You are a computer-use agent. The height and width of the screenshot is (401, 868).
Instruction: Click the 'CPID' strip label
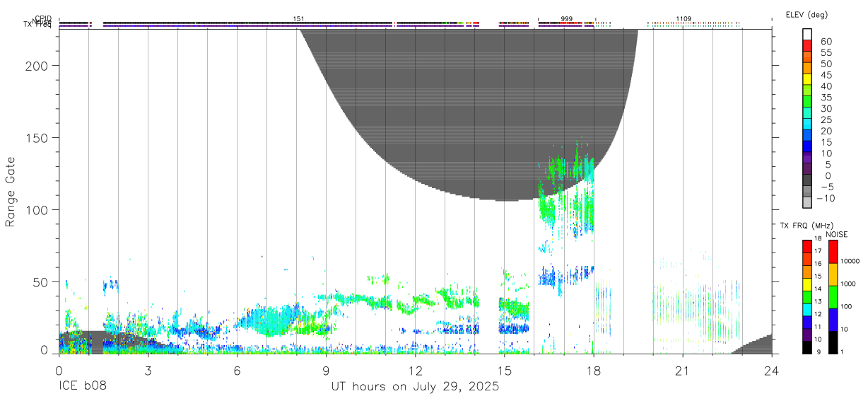click(x=43, y=18)
